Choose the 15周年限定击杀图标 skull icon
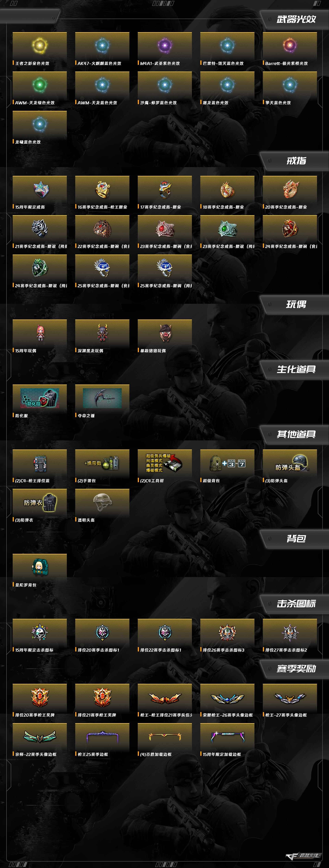This screenshot has height=868, width=329. pyautogui.click(x=40, y=632)
